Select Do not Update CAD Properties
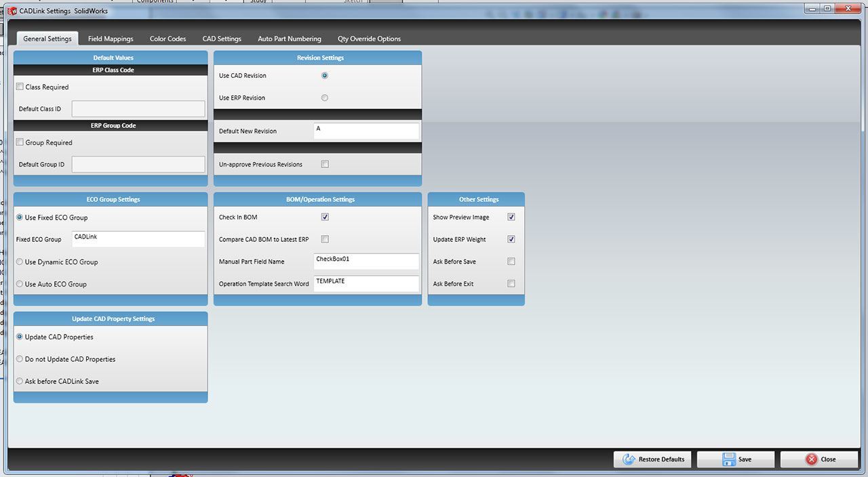The image size is (868, 477). pos(20,358)
